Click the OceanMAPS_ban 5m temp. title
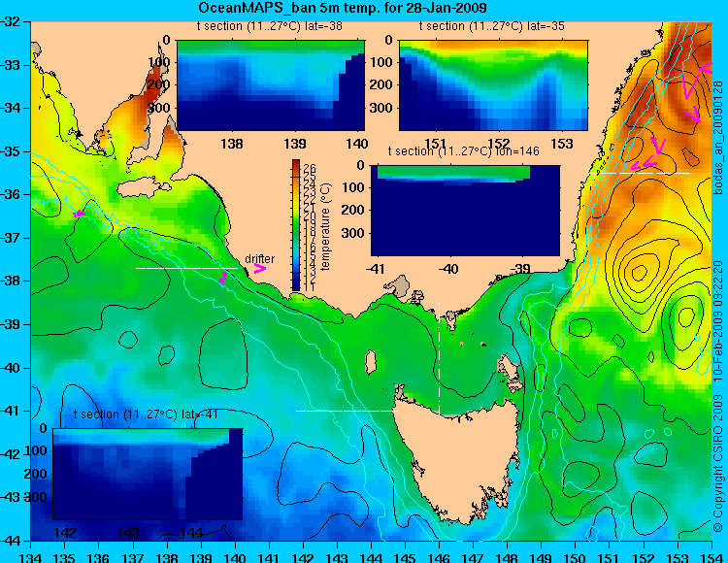The image size is (728, 563). [343, 8]
